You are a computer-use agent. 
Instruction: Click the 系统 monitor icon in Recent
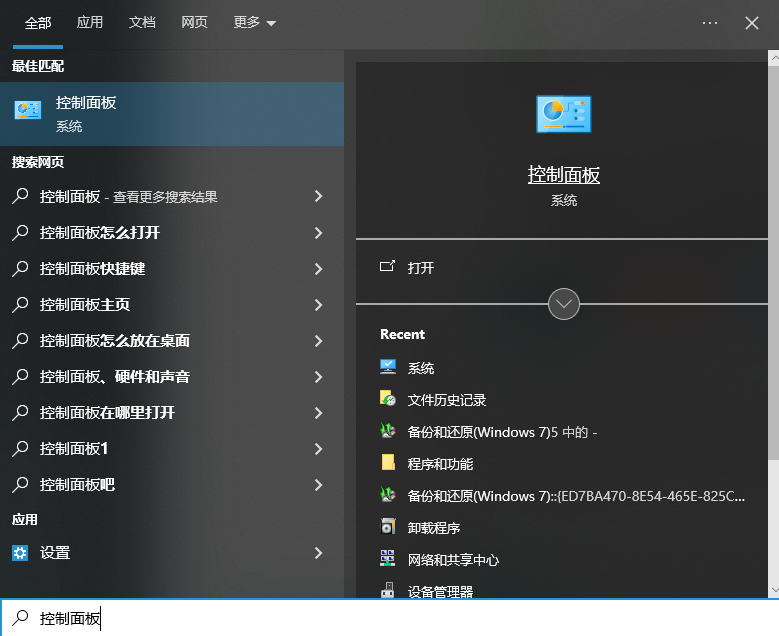point(388,367)
